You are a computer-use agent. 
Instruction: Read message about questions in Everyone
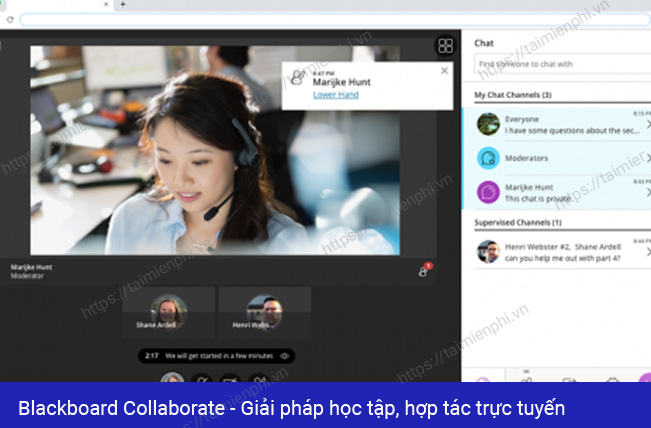[x=572, y=131]
